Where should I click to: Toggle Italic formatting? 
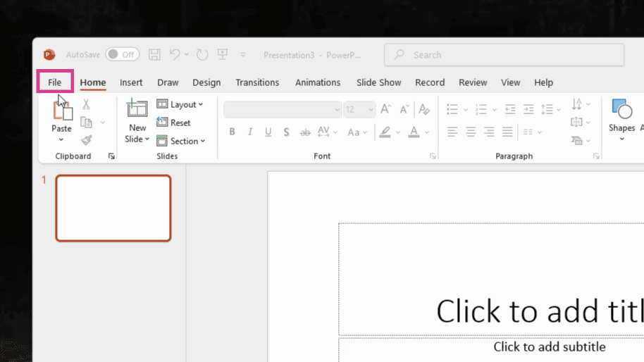click(250, 132)
